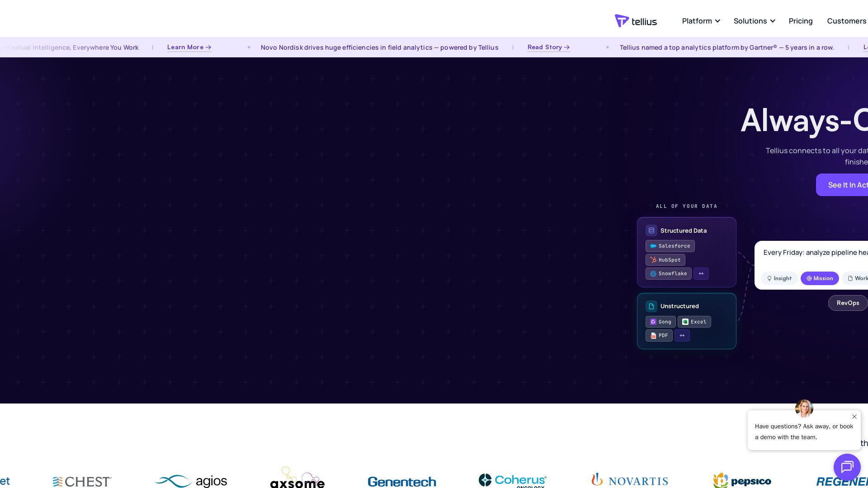Click the prompt field about pipeline analysis
868x488 pixels.
(x=816, y=253)
